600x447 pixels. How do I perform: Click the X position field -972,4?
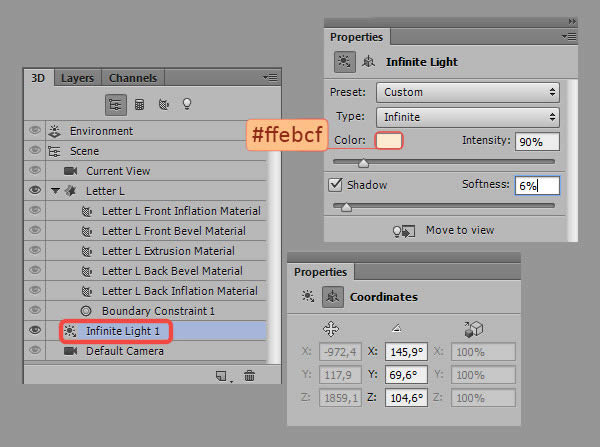click(340, 352)
